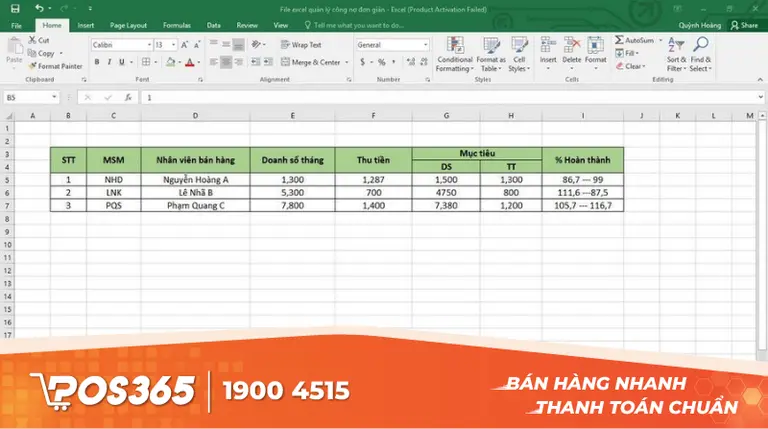
Task: Select column D header
Action: click(195, 116)
